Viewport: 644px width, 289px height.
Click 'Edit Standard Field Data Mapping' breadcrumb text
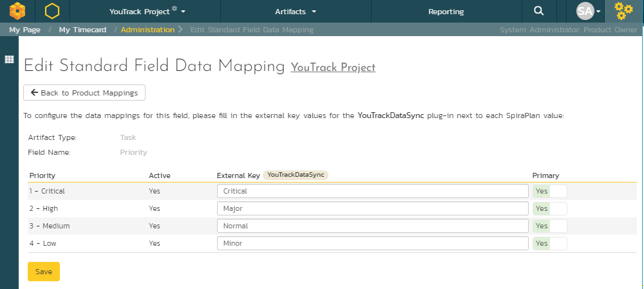(x=252, y=30)
